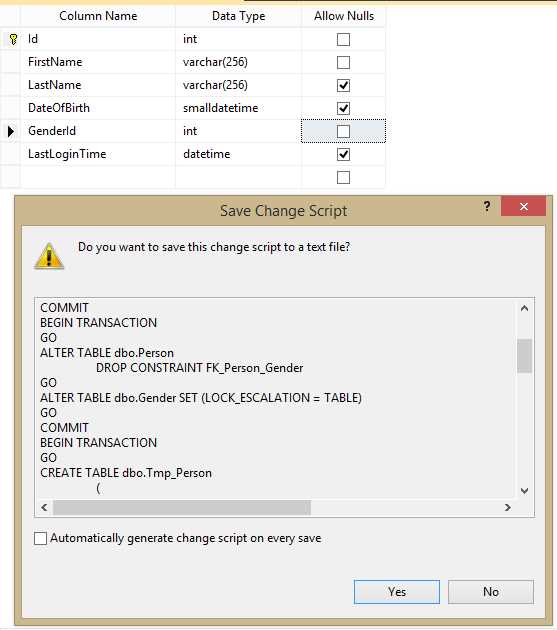The height and width of the screenshot is (630, 557).
Task: Select the LastLoginTime column name cell
Action: [98, 154]
